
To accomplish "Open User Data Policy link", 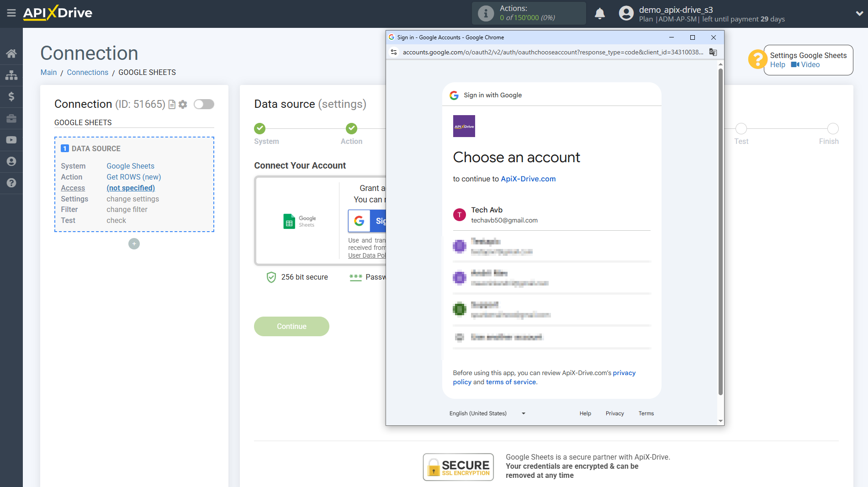I will 367,255.
